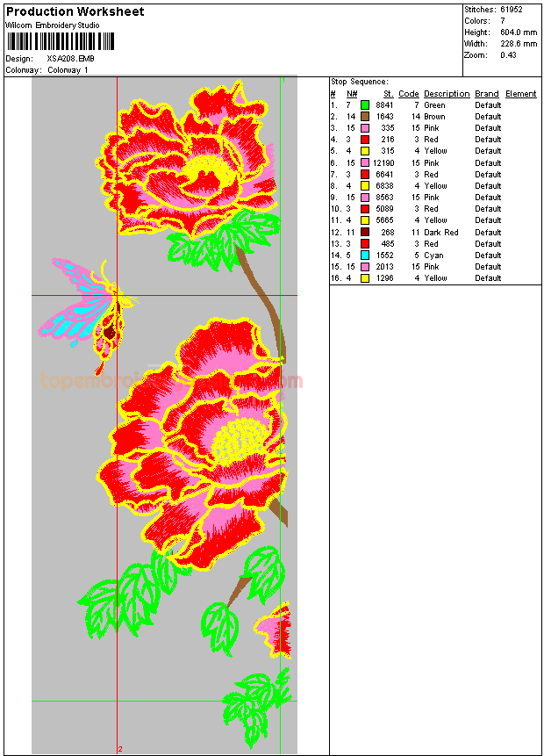Screen dimensions: 544x756
Task: Click the Description column header
Action: pos(446,94)
